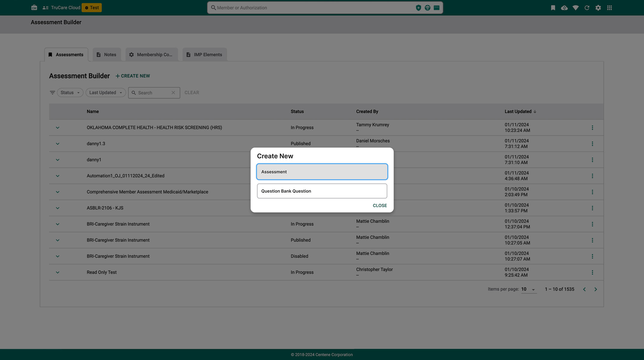This screenshot has height=360, width=644.
Task: Switch to the Membership Co... tab
Action: [x=151, y=55]
